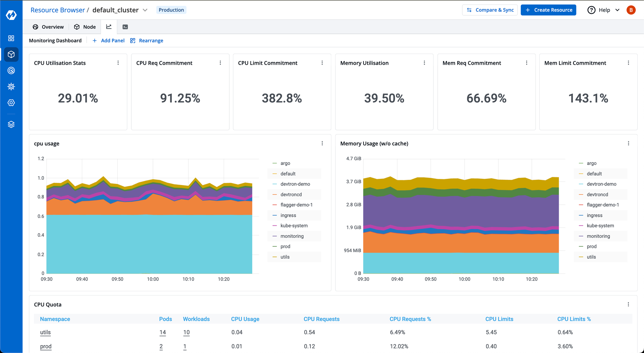Open options menu for Memory Utilisation panel
This screenshot has height=353, width=644.
(424, 63)
